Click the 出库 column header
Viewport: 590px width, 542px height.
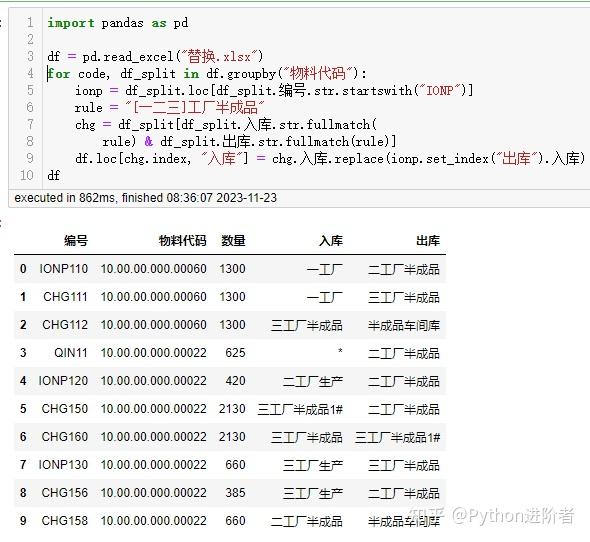(x=428, y=241)
